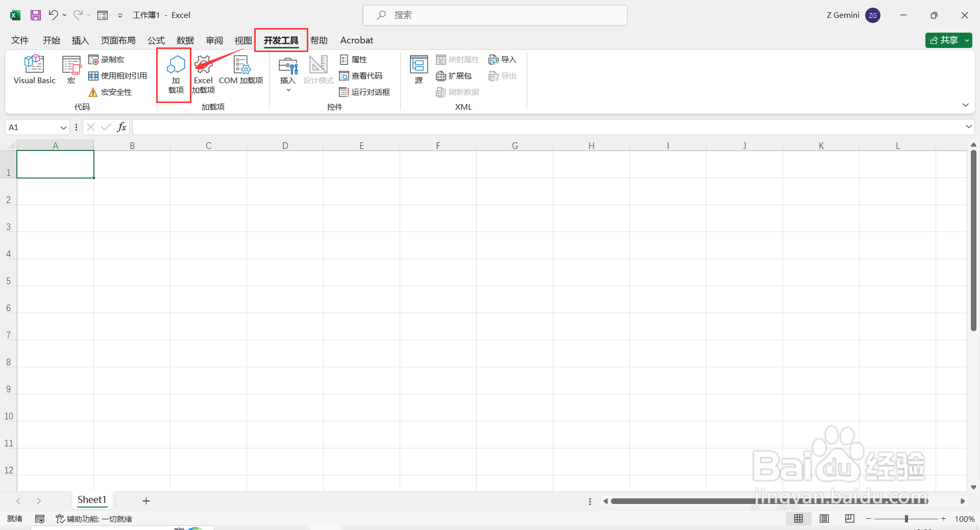Save the workbook with the save icon
This screenshot has height=530, width=980.
click(35, 15)
